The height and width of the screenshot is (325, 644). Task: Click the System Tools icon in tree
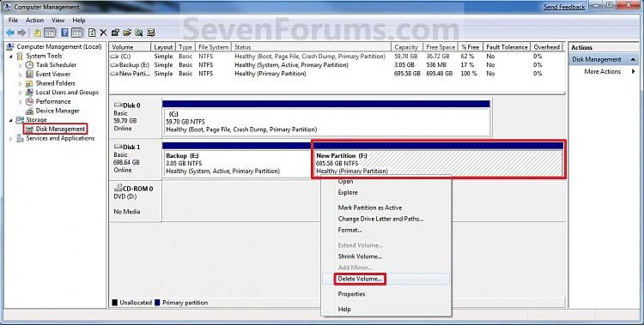20,56
